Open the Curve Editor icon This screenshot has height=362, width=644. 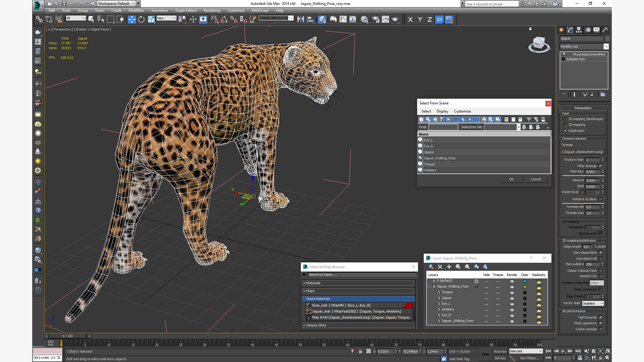pos(343,19)
